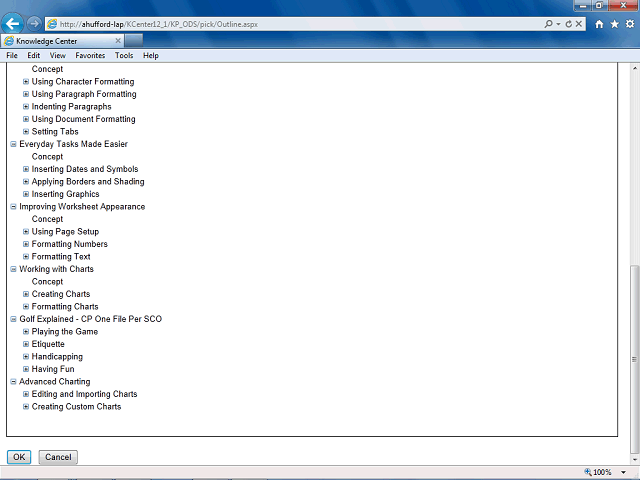Open the Favorites menu
This screenshot has width=640, height=480.
click(x=90, y=56)
